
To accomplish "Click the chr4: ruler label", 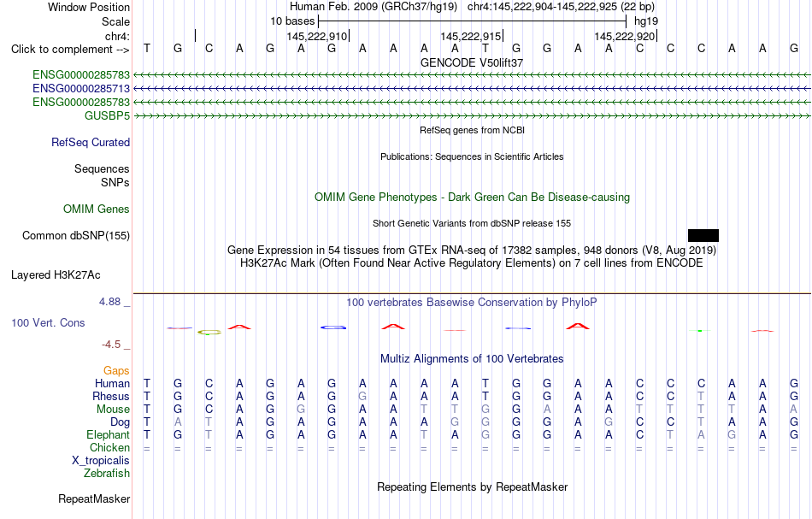I will (x=117, y=36).
